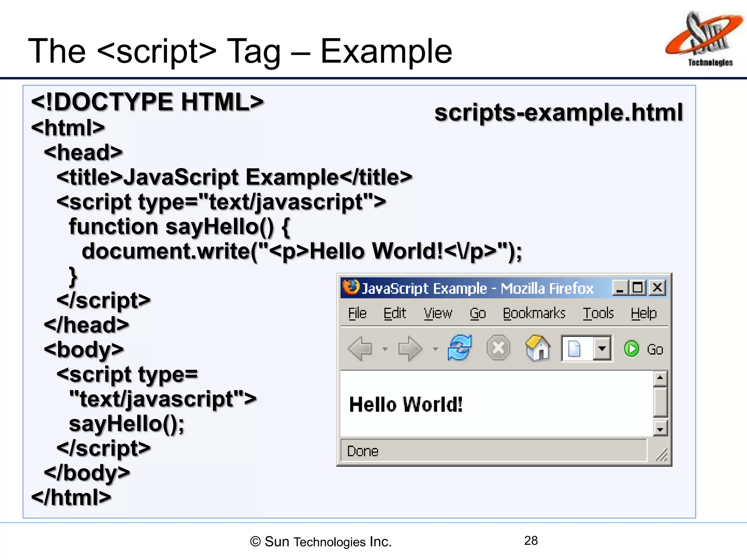The height and width of the screenshot is (560, 747).
Task: Open the View menu
Action: click(x=438, y=313)
